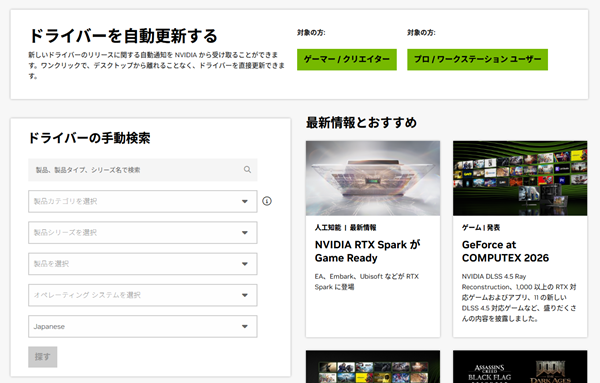The image size is (600, 383).
Task: Open the GeForce at COMPUTEX 2026 thumbnail
Action: tap(520, 178)
